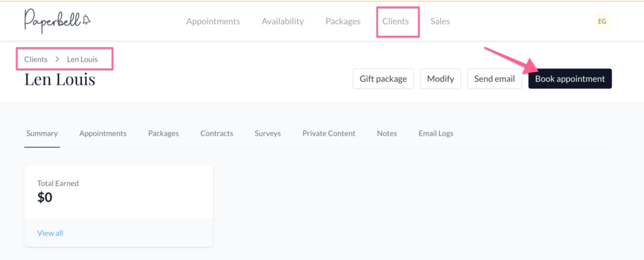Open the Packages page from top navigation
The image size is (644, 260).
click(343, 21)
